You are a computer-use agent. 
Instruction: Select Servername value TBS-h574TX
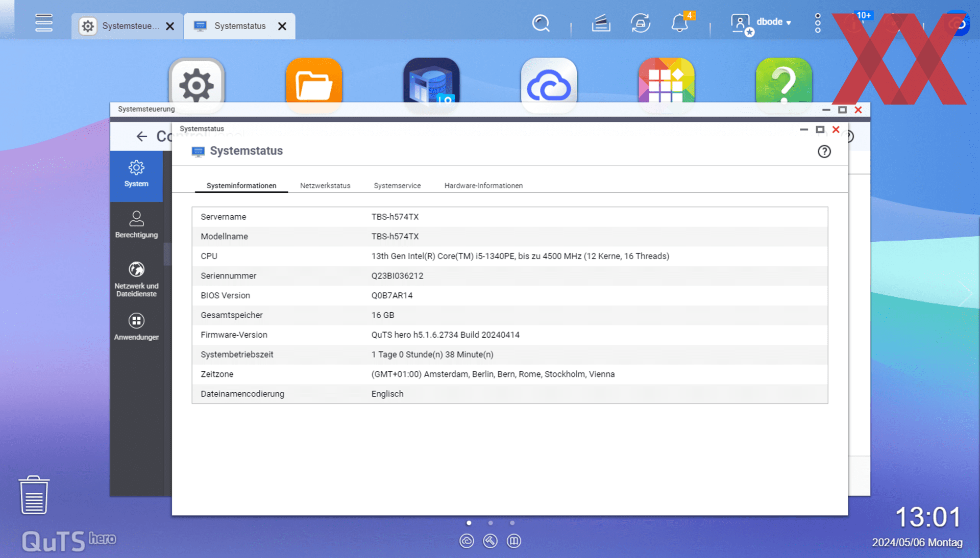coord(395,217)
